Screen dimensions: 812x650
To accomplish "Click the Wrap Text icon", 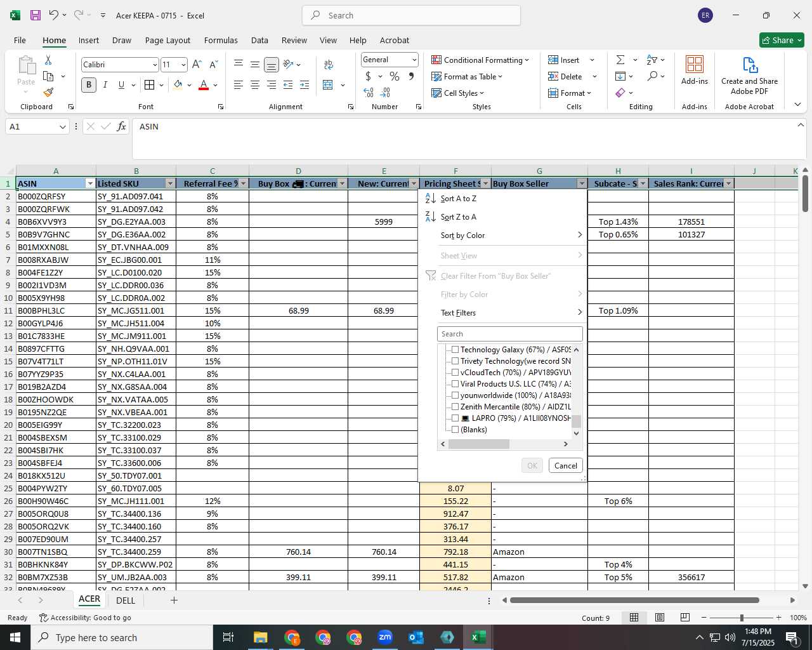I will (x=329, y=64).
